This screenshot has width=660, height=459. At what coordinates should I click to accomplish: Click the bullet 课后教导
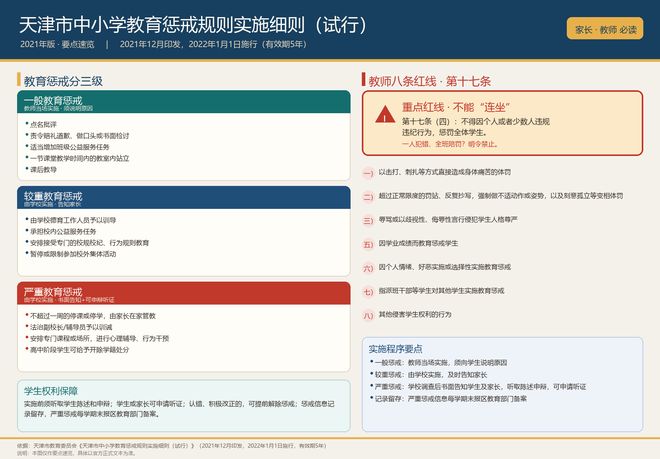[x=43, y=170]
